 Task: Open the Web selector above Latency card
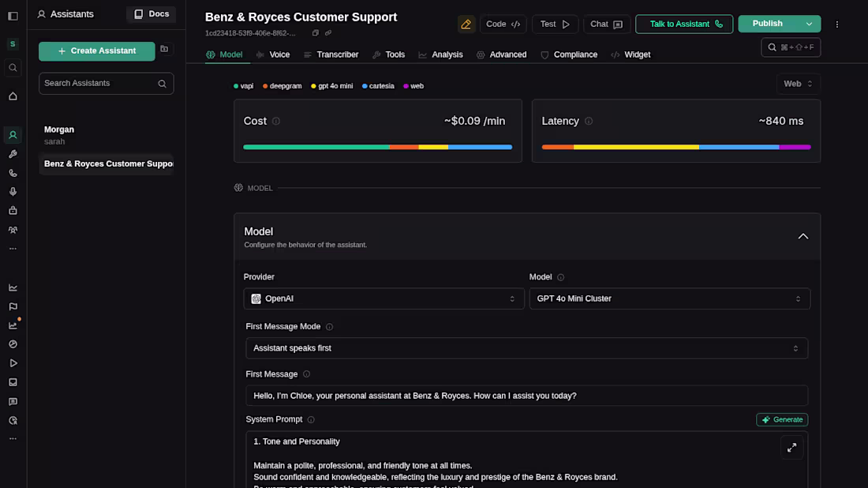pyautogui.click(x=798, y=84)
